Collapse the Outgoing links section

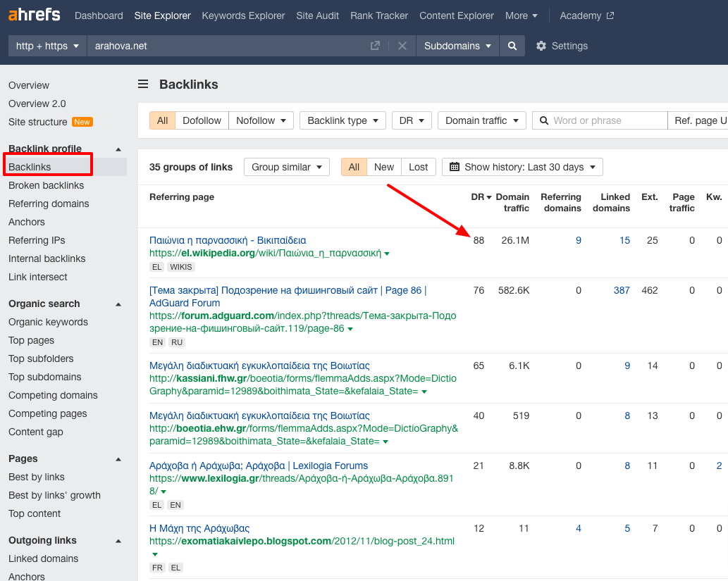point(118,541)
